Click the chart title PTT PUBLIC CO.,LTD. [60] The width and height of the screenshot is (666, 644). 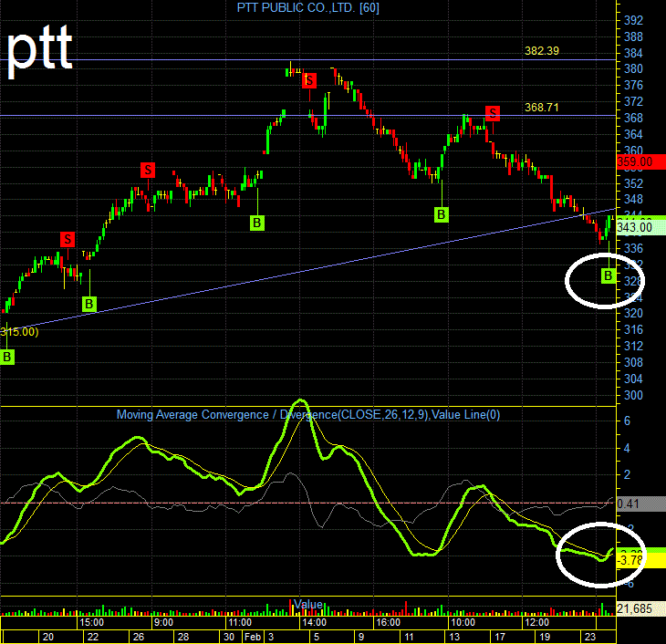308,7
